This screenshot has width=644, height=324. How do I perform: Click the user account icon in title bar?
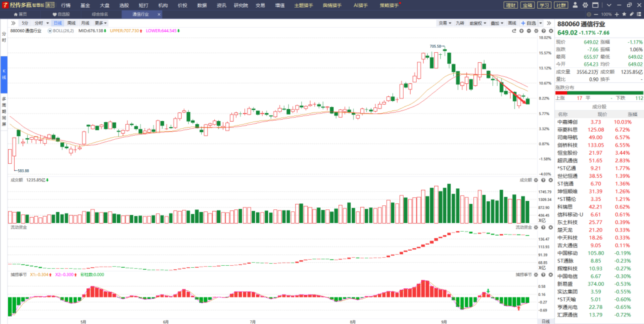click(x=575, y=5)
